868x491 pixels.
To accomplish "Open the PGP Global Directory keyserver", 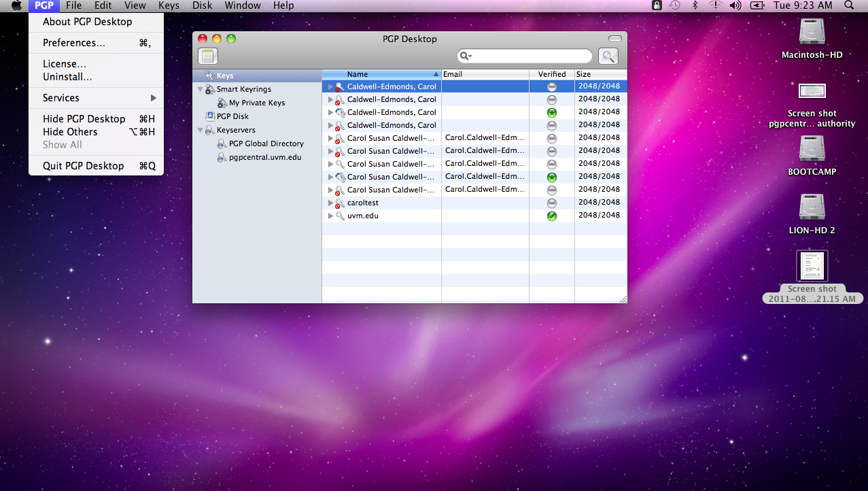I will point(266,143).
